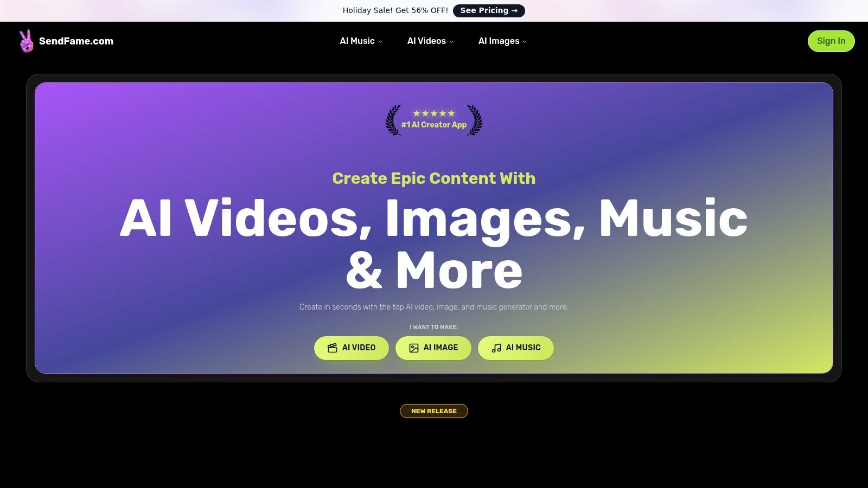Image resolution: width=868 pixels, height=488 pixels.
Task: Click the Holiday Sale 56% OFF banner
Action: pyautogui.click(x=394, y=10)
